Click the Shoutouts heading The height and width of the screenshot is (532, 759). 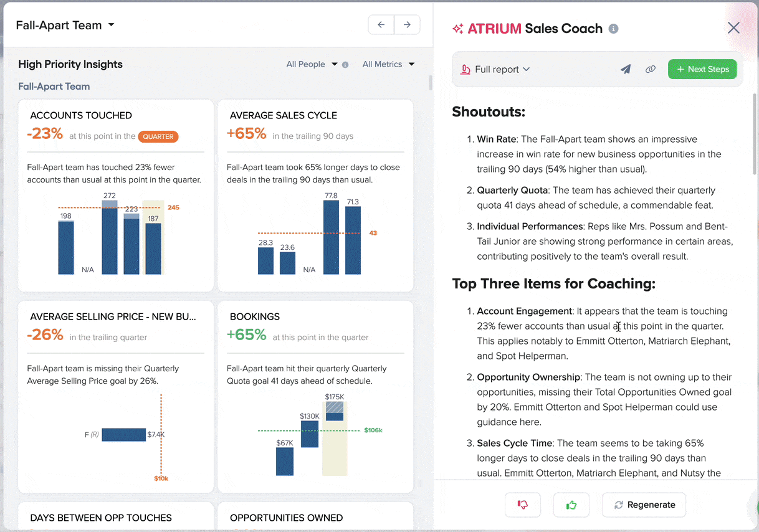coord(489,112)
